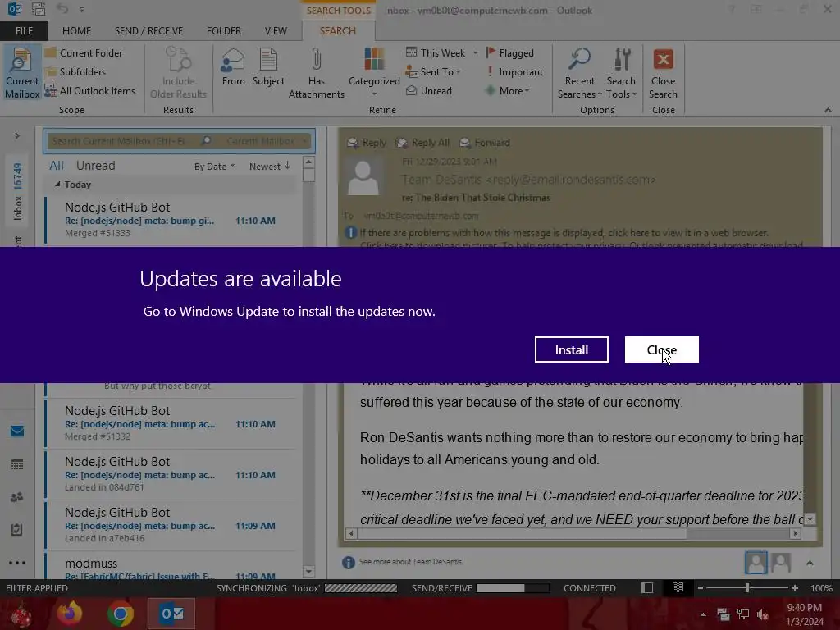The image size is (840, 630).
Task: Forward the open message
Action: click(484, 143)
